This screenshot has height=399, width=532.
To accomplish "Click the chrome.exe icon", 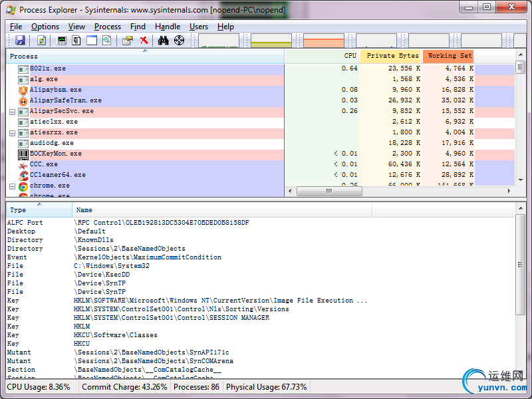I will pos(23,187).
